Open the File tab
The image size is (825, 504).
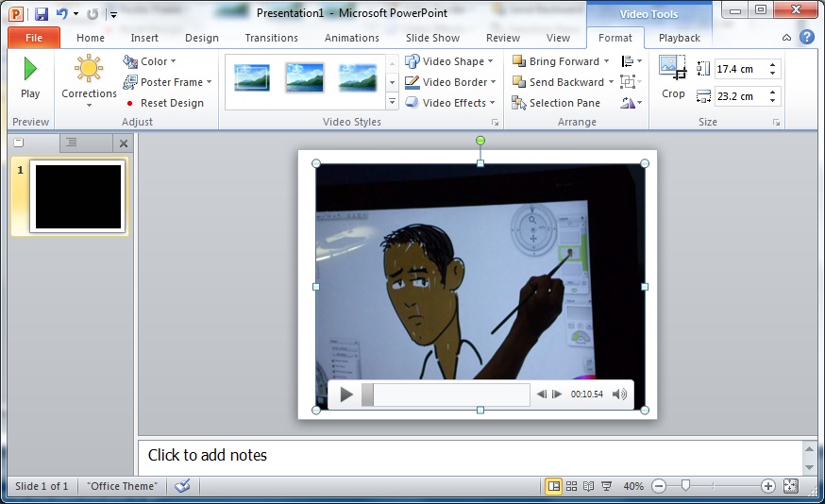34,38
